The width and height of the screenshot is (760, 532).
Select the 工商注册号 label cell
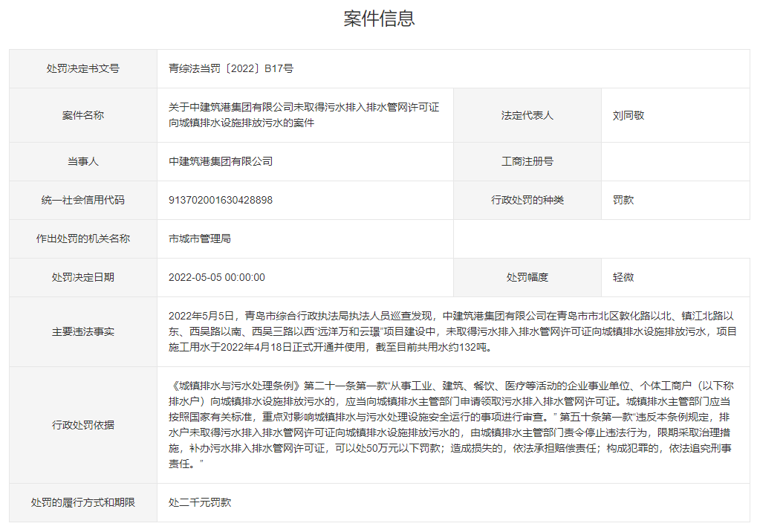(527, 161)
